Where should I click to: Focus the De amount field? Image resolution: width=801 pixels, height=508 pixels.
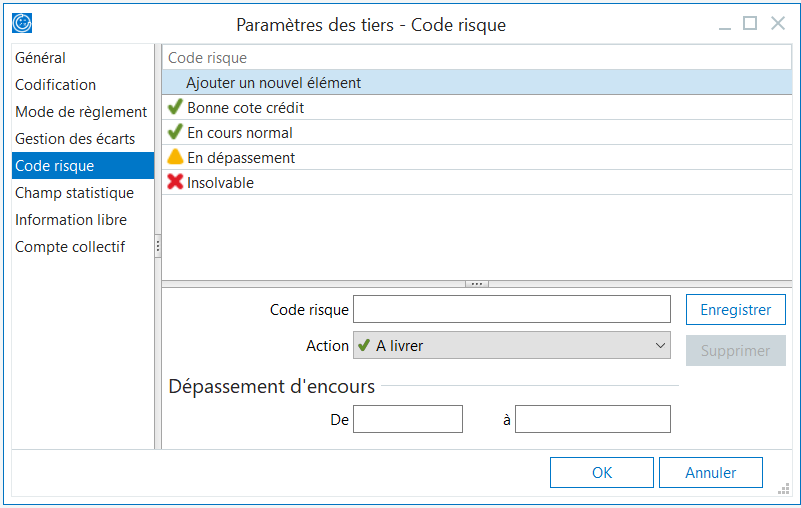[x=408, y=419]
